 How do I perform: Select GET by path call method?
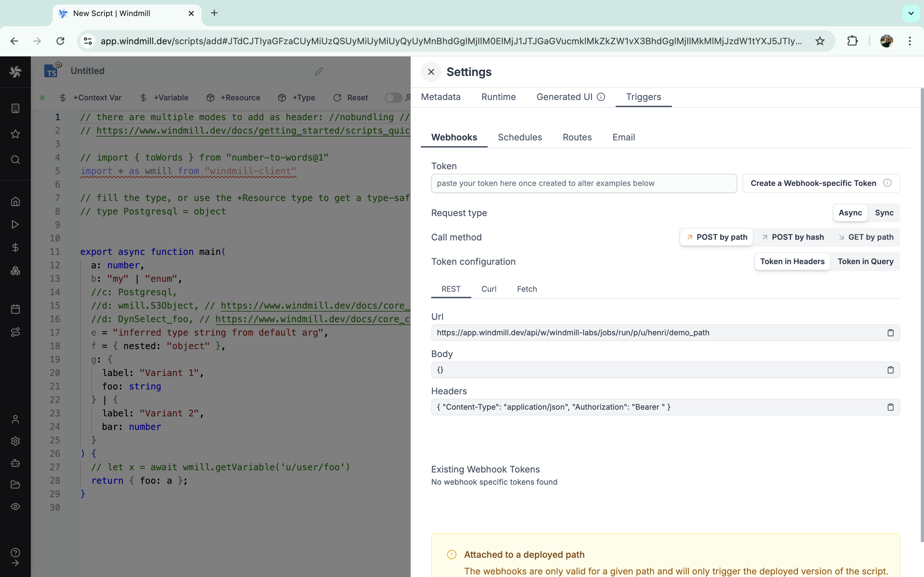click(867, 237)
